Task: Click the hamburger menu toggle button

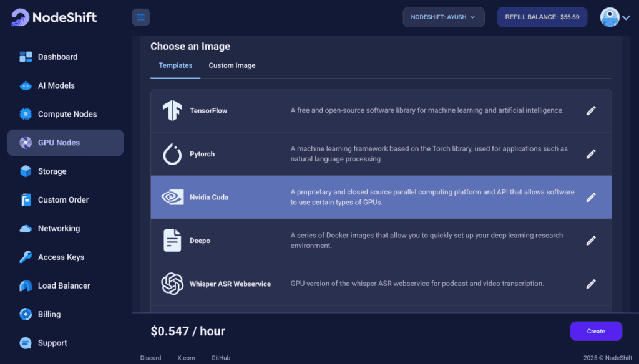Action: click(140, 17)
